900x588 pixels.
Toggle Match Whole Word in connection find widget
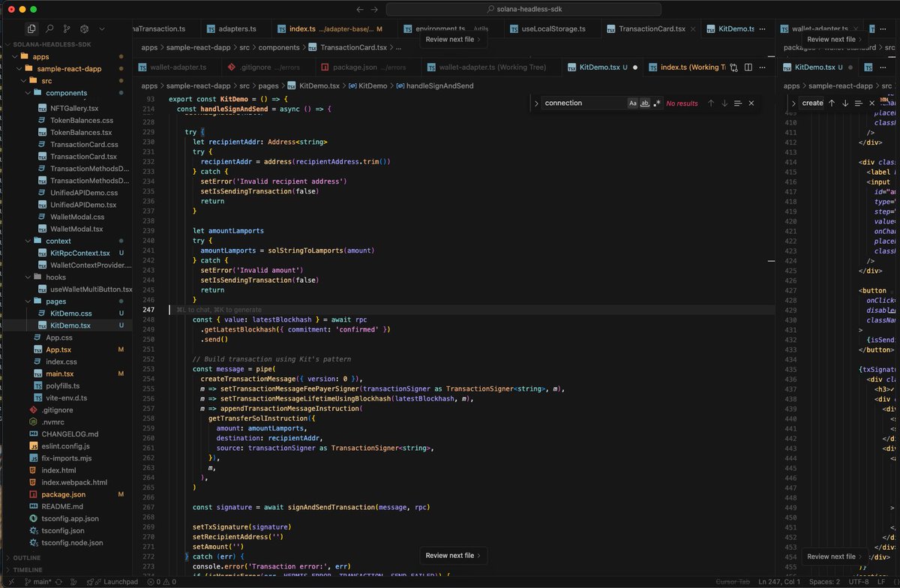(644, 103)
